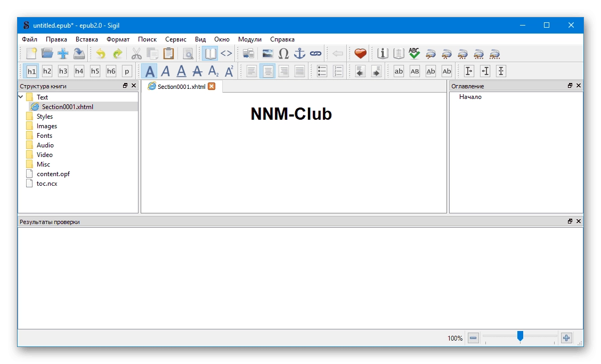
Task: Insert an ID with the anchor icon
Action: point(299,54)
